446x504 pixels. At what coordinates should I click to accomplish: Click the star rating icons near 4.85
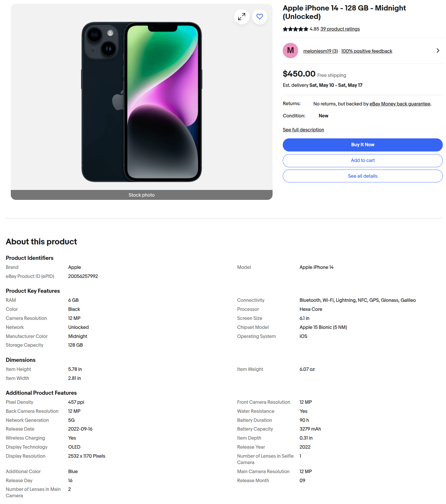tap(295, 29)
